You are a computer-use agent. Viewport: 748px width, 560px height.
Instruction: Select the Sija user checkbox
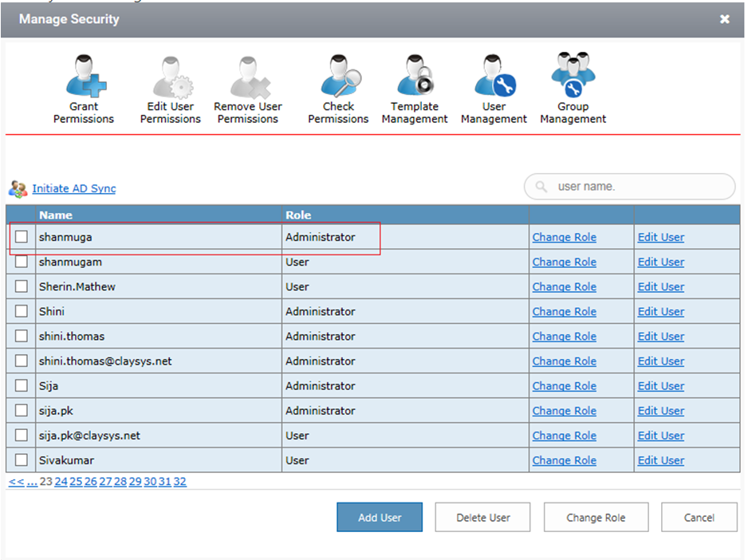click(x=22, y=386)
